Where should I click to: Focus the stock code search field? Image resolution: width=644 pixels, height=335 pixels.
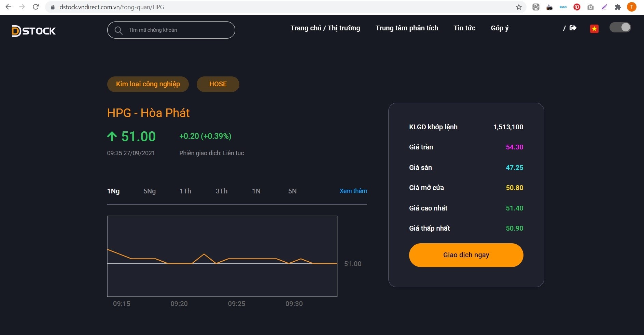point(178,30)
